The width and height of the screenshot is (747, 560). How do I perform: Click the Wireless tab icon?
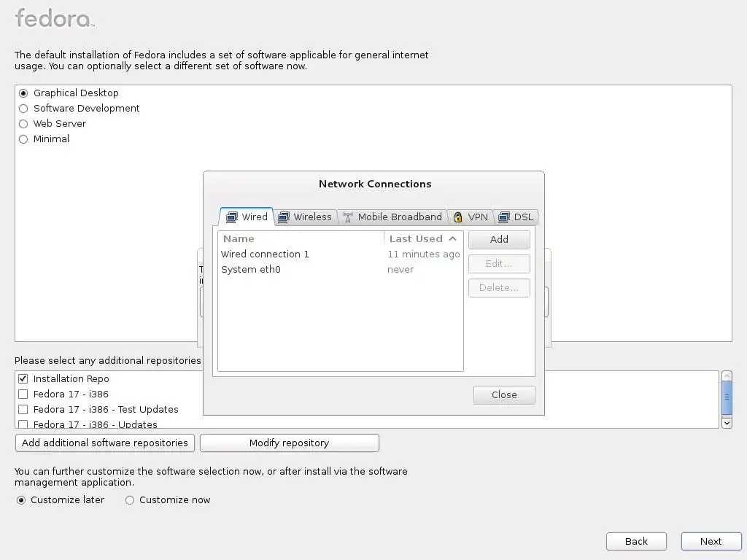click(284, 217)
